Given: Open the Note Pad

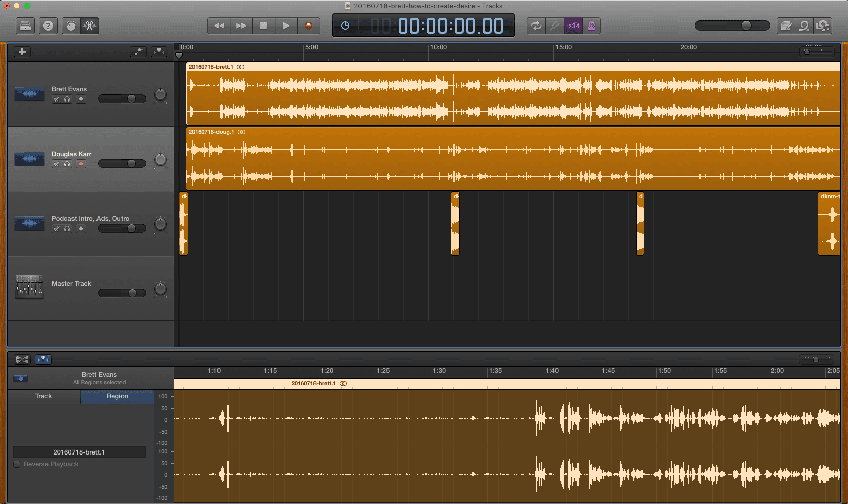Looking at the screenshot, I should pos(786,26).
